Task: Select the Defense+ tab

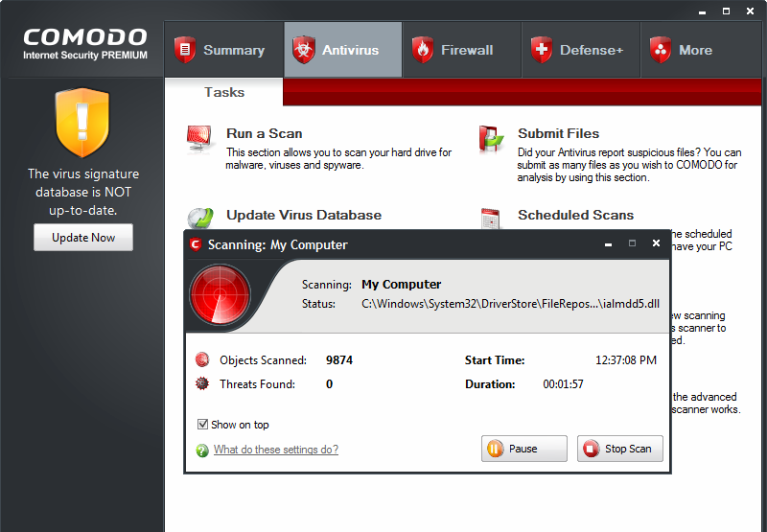Action: [581, 50]
